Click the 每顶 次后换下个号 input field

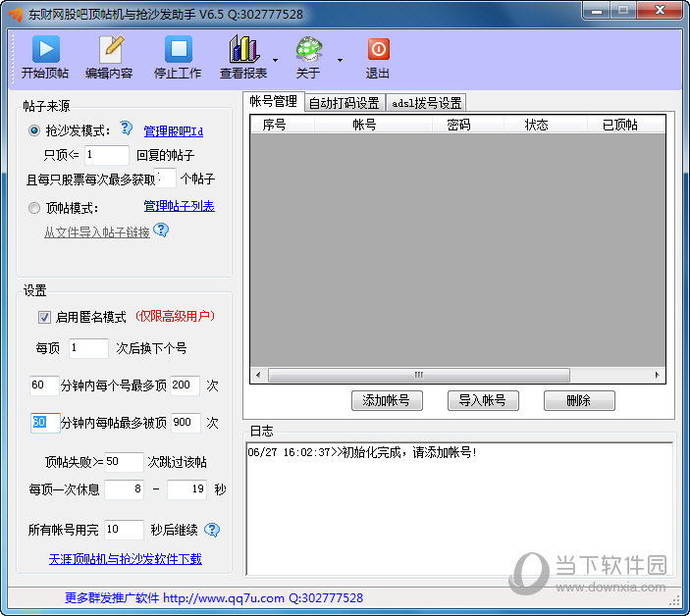tap(89, 348)
